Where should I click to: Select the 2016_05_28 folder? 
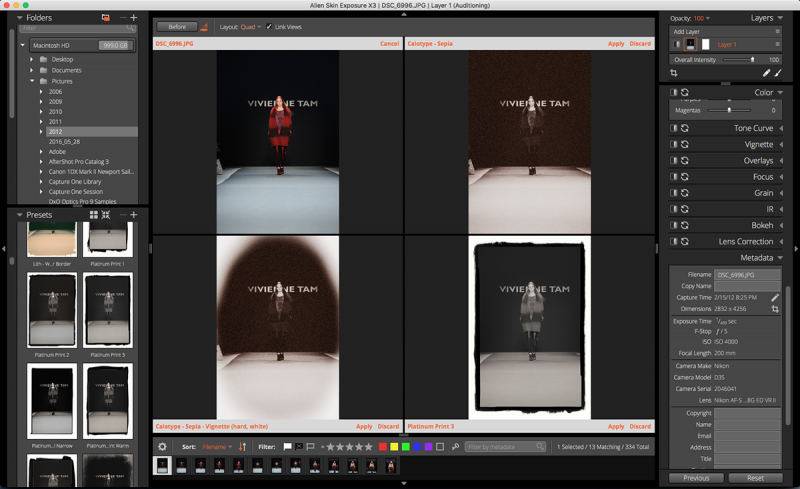64,142
